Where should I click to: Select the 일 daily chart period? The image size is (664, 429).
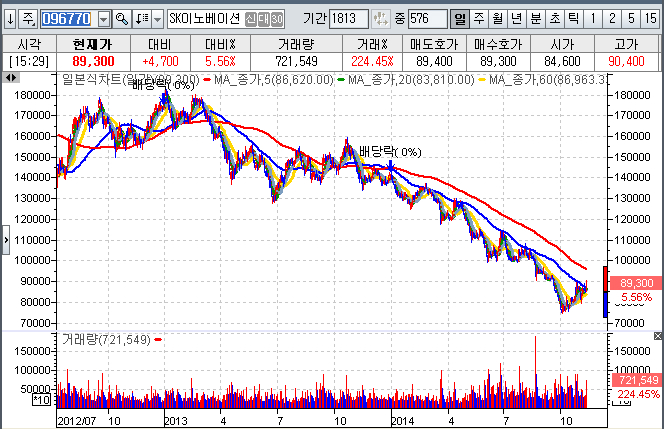[x=459, y=19]
